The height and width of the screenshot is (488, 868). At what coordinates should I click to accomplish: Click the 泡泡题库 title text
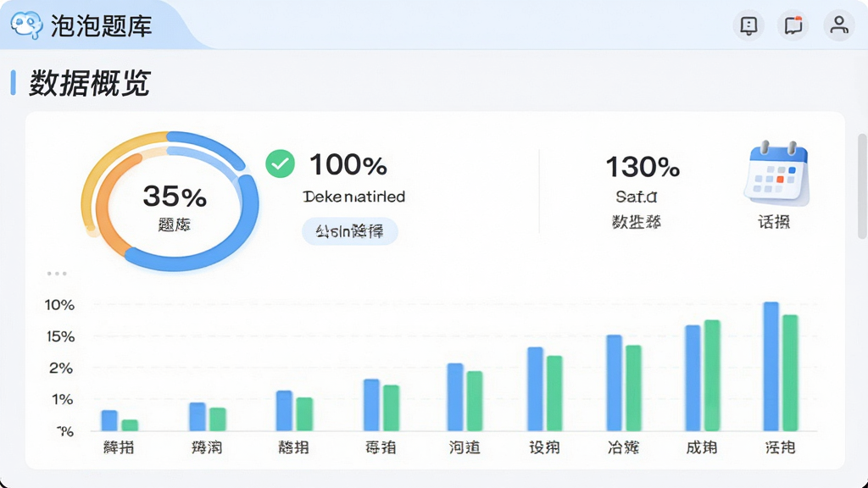pos(102,26)
